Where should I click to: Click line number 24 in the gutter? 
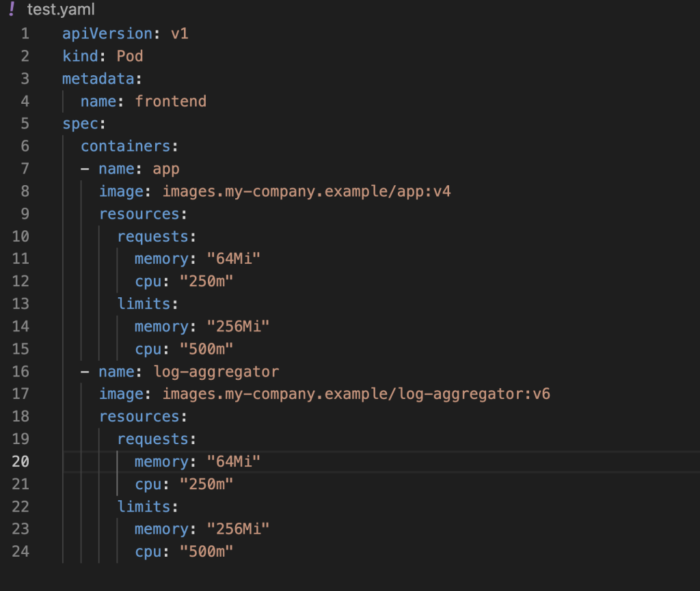(x=21, y=551)
